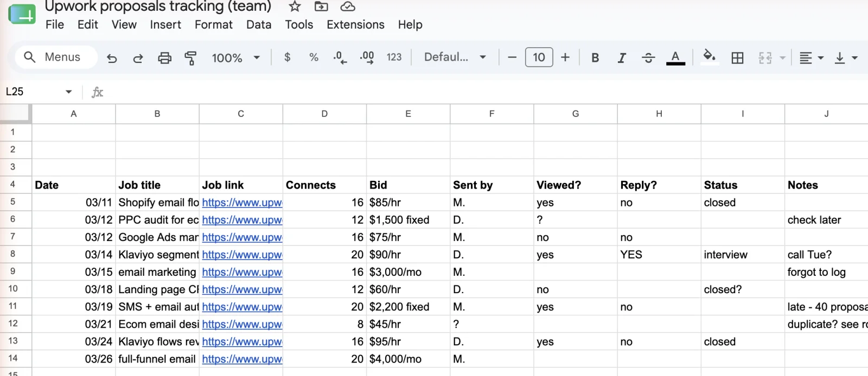Print the spreadsheet
This screenshot has width=868, height=376.
click(164, 58)
